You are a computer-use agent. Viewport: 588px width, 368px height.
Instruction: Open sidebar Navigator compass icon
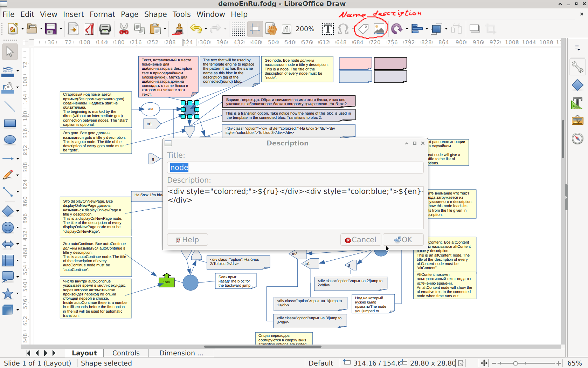pyautogui.click(x=577, y=139)
